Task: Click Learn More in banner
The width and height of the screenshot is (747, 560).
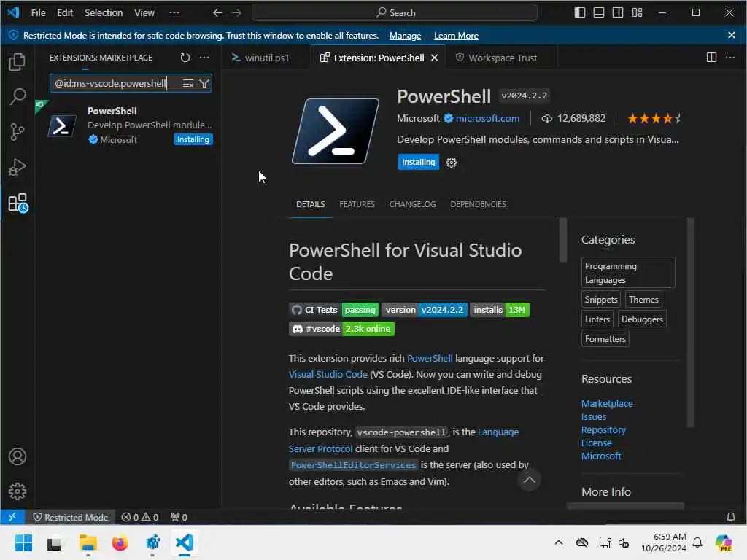Action: (456, 36)
